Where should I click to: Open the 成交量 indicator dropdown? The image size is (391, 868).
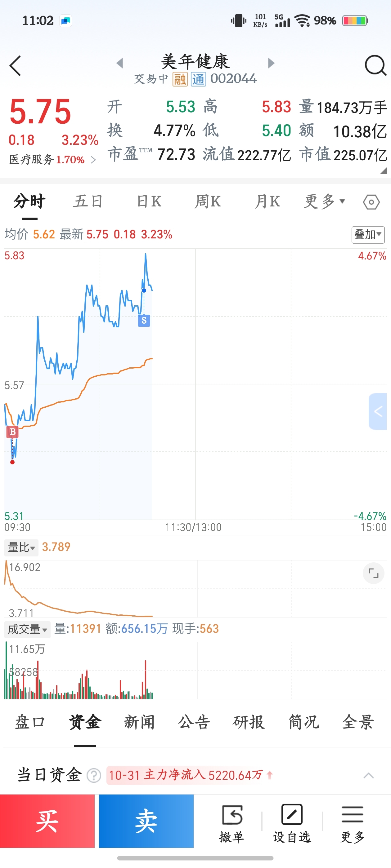coord(27,629)
